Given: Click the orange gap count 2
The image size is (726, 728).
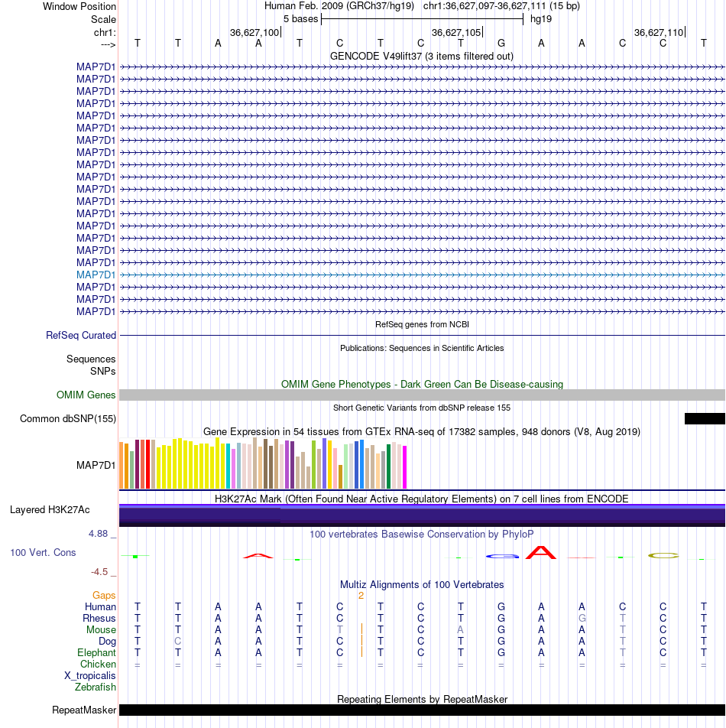Looking at the screenshot, I should (361, 596).
